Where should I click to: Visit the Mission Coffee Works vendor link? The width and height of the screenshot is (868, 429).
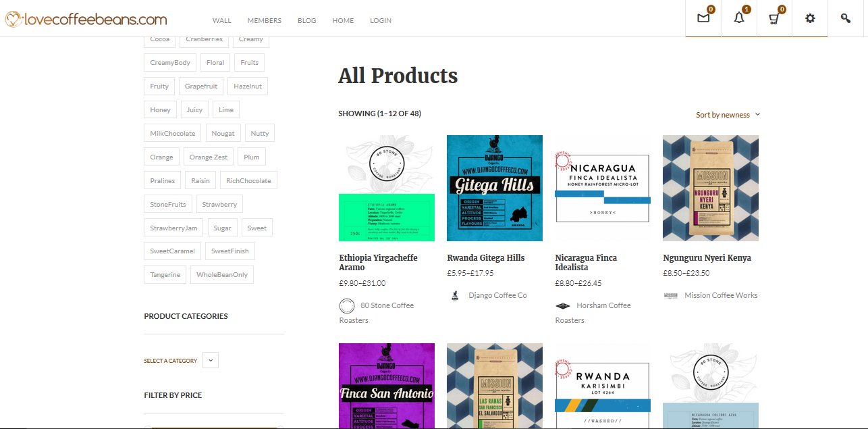click(721, 295)
